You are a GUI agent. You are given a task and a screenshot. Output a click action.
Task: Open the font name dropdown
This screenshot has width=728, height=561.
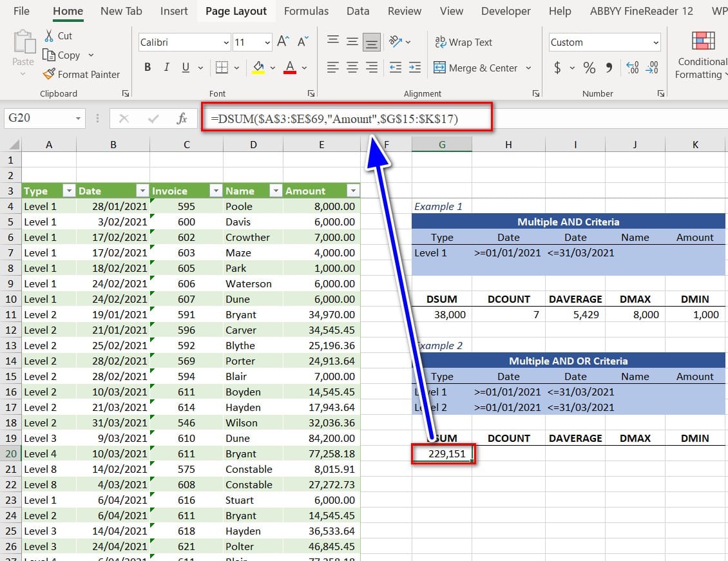coord(225,43)
